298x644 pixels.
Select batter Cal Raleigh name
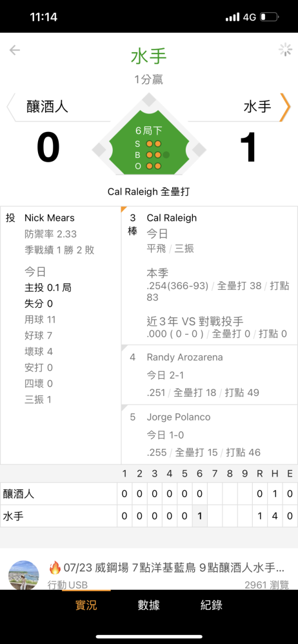tap(172, 218)
